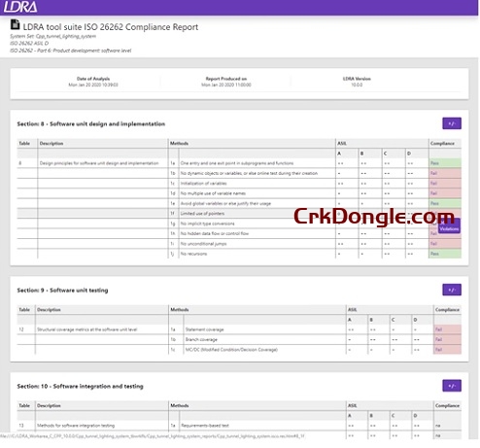Viewport: 480px width, 448px height.
Task: Collapse Section 8 with its +/- button
Action: [452, 123]
